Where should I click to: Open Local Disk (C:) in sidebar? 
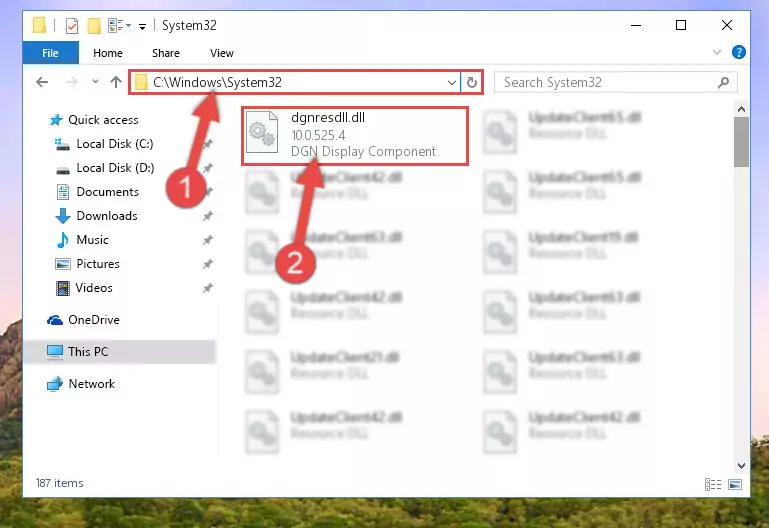[x=115, y=144]
